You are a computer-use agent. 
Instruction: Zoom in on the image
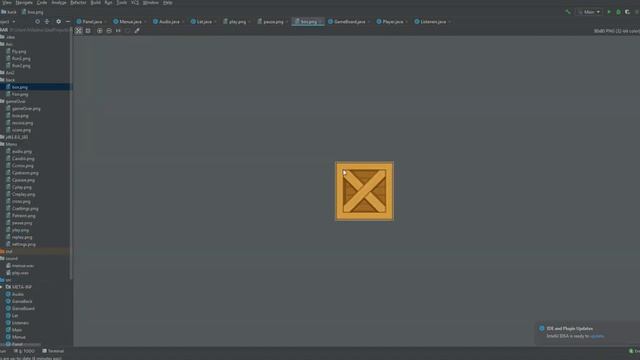[x=99, y=31]
